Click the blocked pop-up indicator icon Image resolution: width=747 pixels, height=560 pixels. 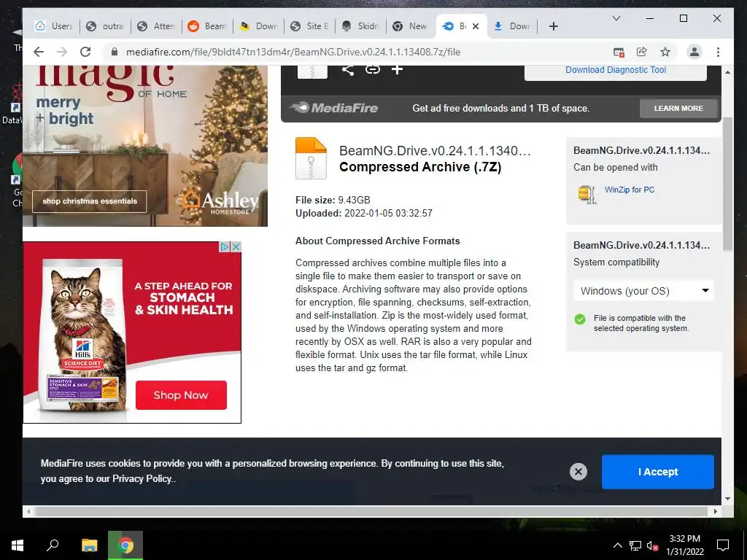click(619, 52)
